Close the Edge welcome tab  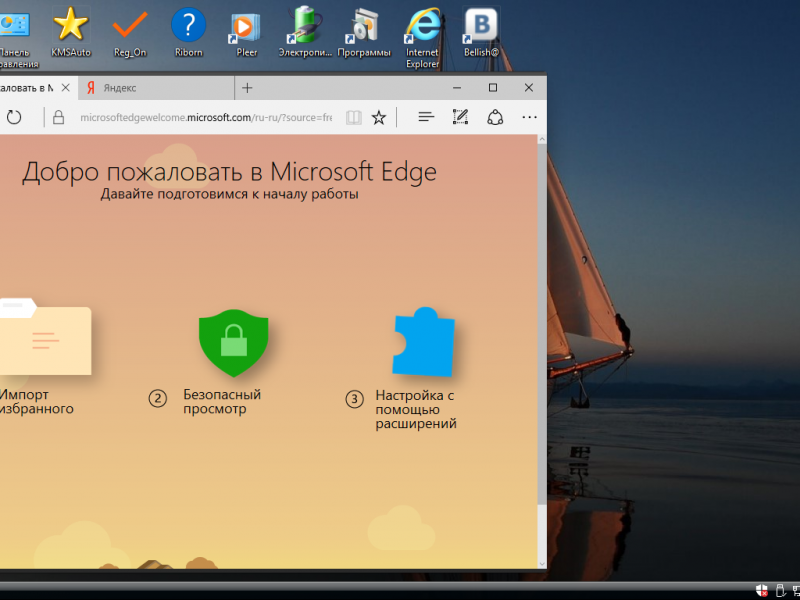[x=65, y=88]
